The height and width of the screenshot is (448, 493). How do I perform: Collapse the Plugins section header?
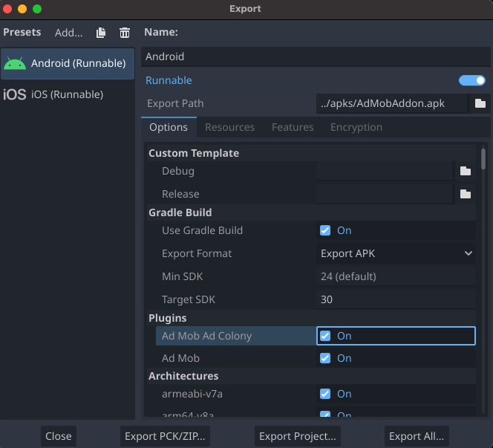(311, 318)
